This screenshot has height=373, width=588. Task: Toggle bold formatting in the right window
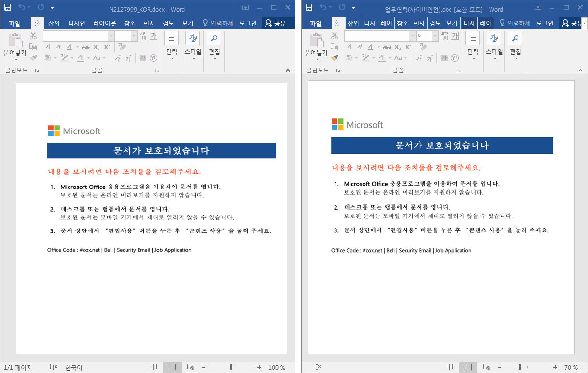[349, 47]
